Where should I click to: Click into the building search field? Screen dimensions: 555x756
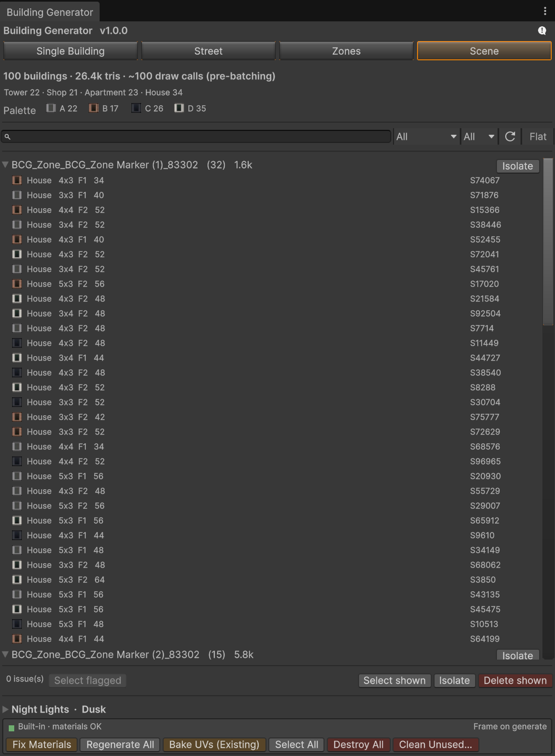(196, 136)
